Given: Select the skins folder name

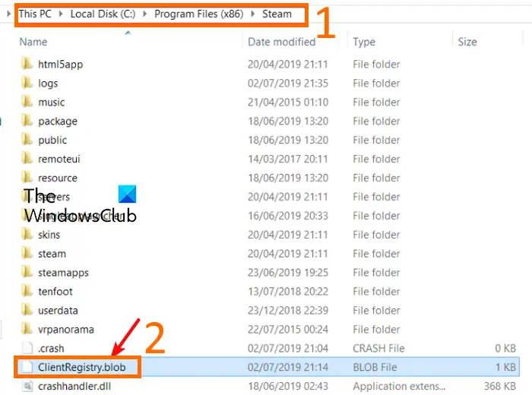Looking at the screenshot, I should tap(49, 235).
